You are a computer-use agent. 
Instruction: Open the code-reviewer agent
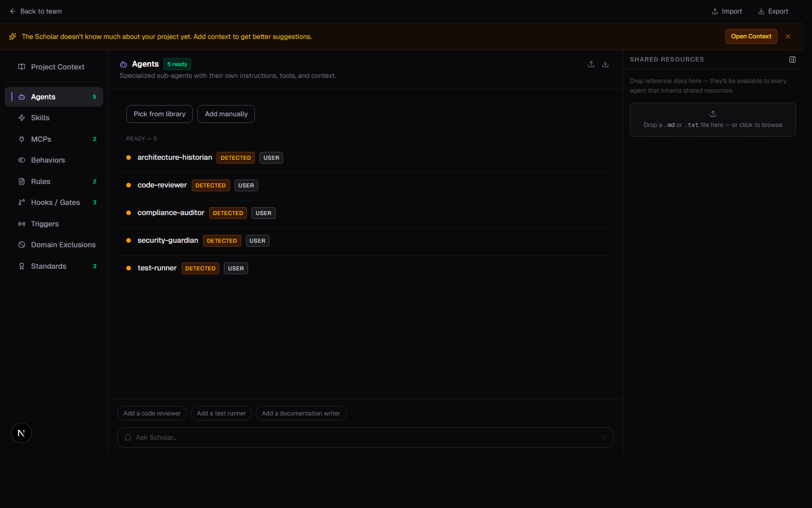tap(365, 186)
